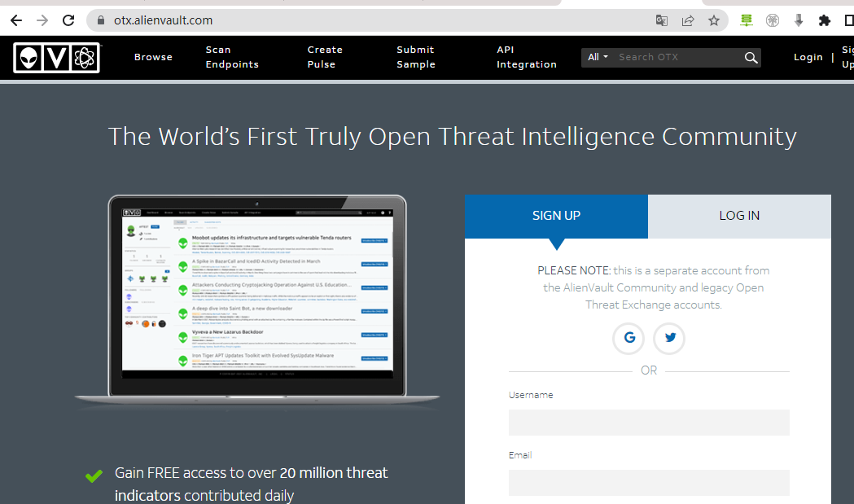
Task: Go back to the previous page
Action: point(16,20)
